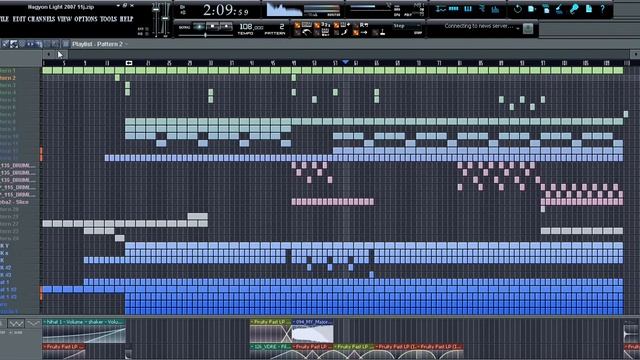Click the right-arrow icon in recording panel
Screen dimensions: 640x360
(364, 33)
